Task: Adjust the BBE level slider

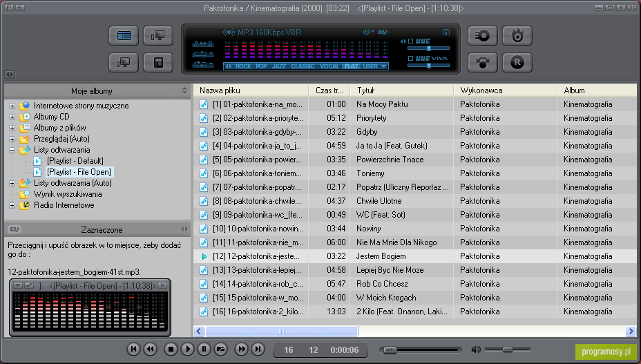Action: click(428, 48)
